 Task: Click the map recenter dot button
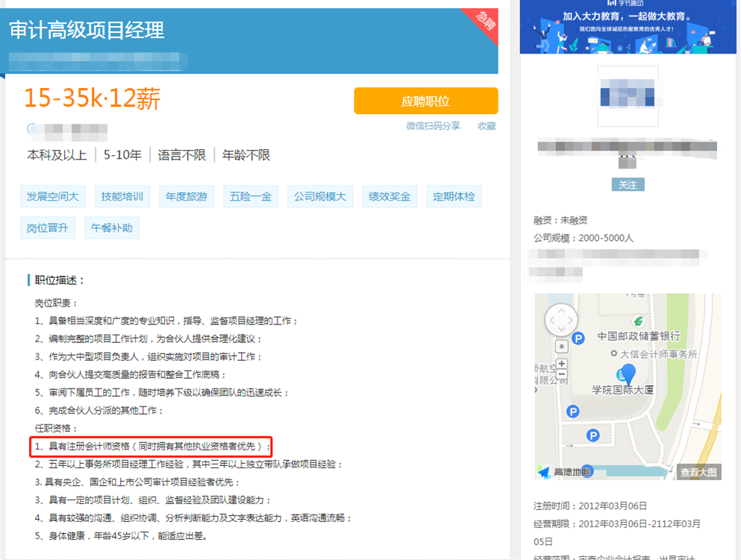coord(561,347)
